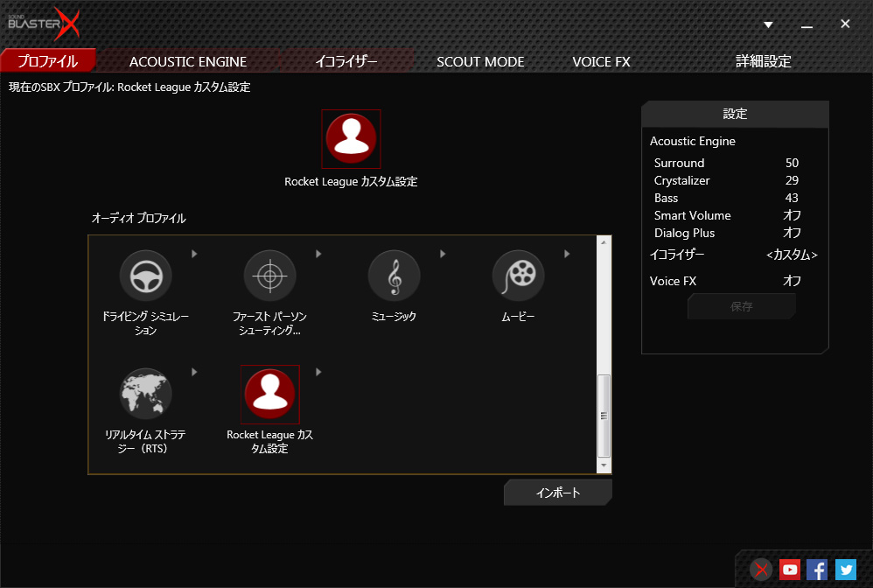Open the Twitter link icon
Screen dimensions: 873x588
point(846,570)
